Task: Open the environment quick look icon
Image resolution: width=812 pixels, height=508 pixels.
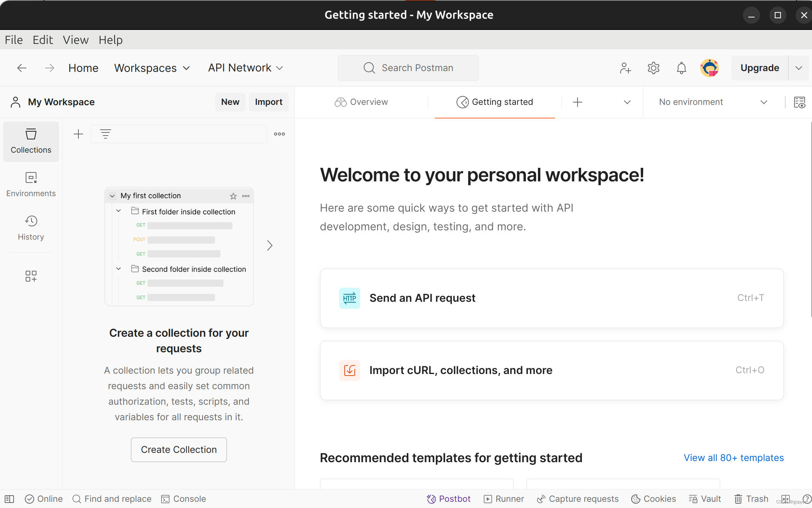Action: coord(800,102)
